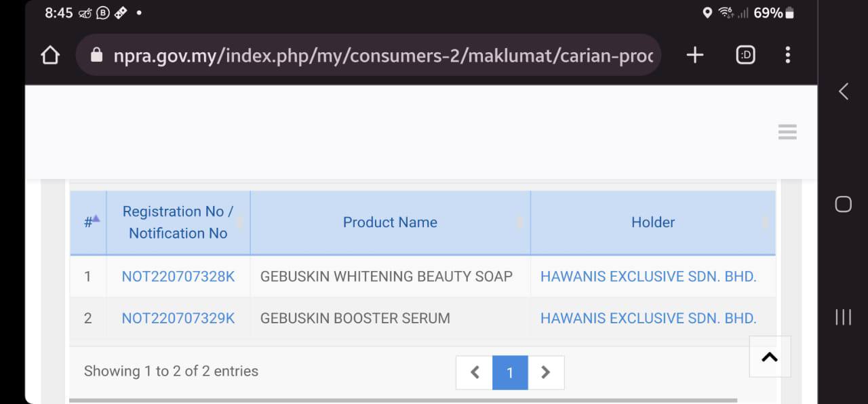Image resolution: width=868 pixels, height=404 pixels.
Task: Tap the browser home icon
Action: coord(50,55)
